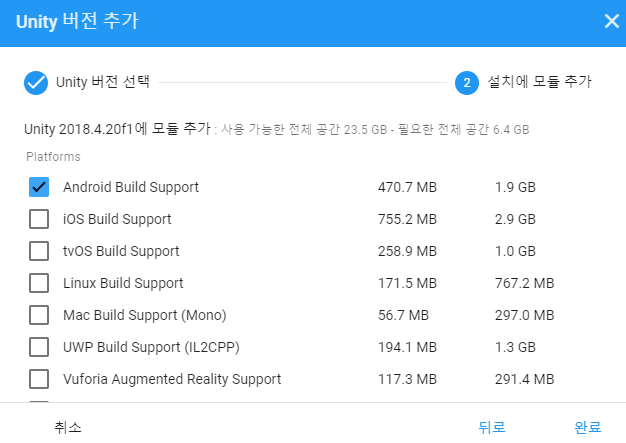Click the '470.7 MB' download size
This screenshot has height=443, width=626.
coord(408,187)
